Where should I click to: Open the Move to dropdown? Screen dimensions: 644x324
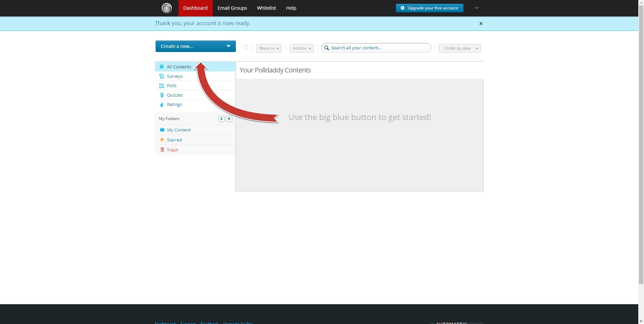[269, 48]
